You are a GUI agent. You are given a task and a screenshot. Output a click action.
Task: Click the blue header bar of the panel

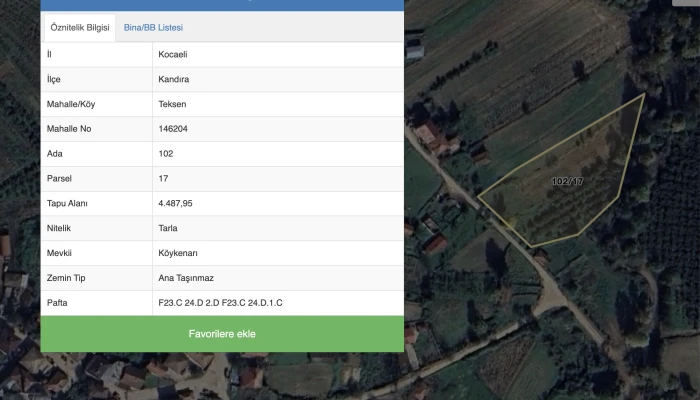[x=222, y=4]
